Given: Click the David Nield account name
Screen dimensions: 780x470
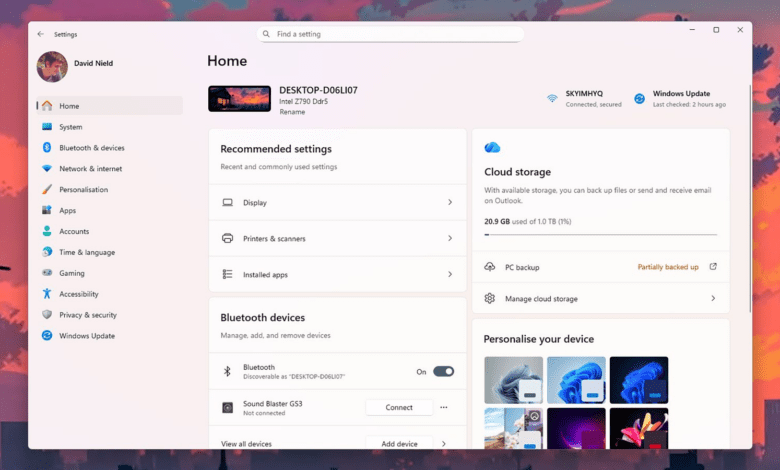Looking at the screenshot, I should point(94,63).
